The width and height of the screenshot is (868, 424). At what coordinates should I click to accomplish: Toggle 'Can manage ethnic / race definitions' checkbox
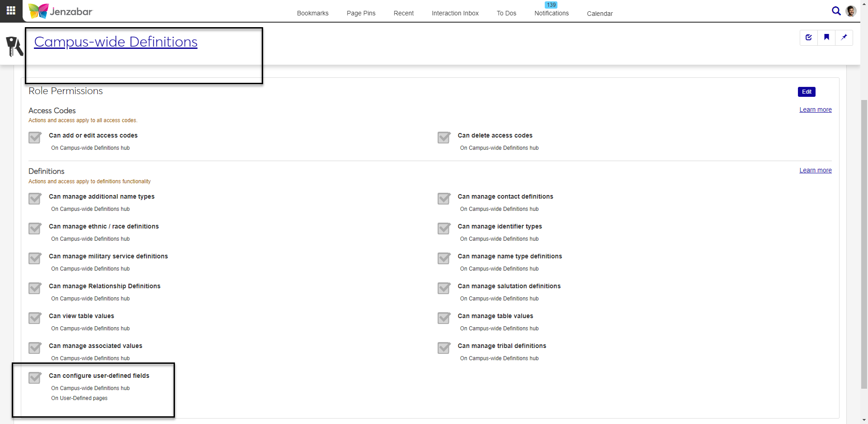[x=35, y=229]
